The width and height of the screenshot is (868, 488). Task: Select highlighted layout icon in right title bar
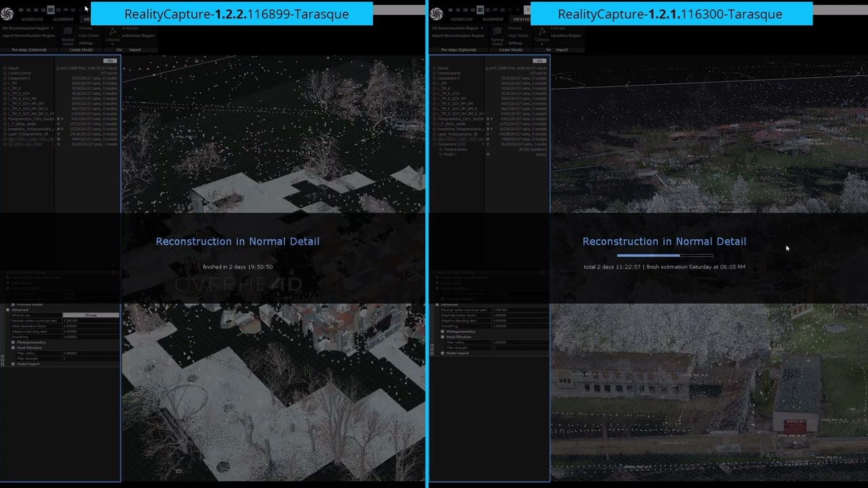[x=480, y=10]
